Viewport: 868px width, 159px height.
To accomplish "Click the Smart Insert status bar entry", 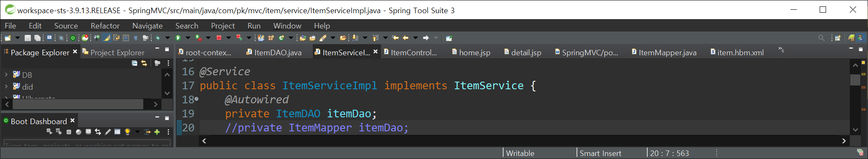I will coord(600,153).
